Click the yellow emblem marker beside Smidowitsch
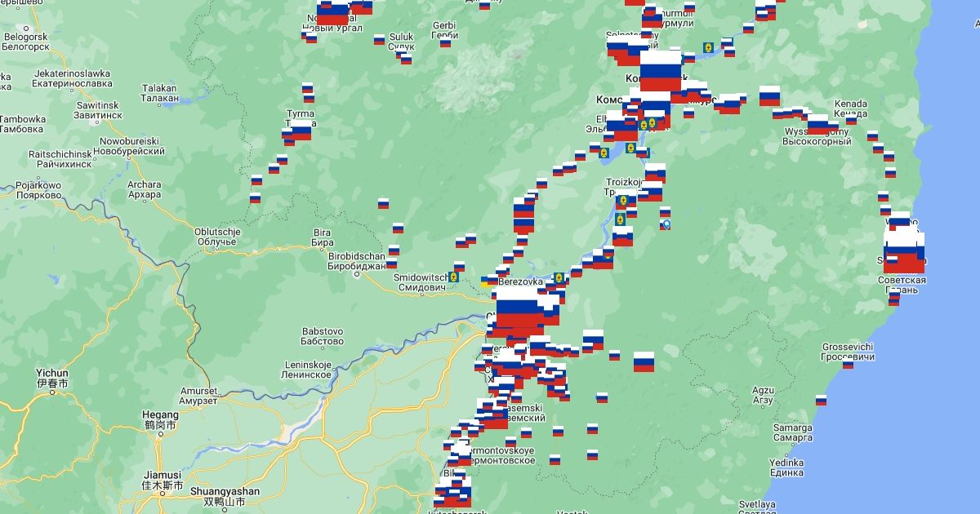Screen dimensions: 980x514 point(454,277)
